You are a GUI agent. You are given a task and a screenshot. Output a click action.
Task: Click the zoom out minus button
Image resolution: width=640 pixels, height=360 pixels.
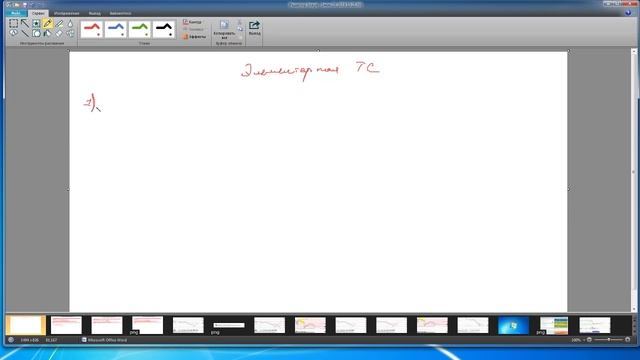pyautogui.click(x=589, y=340)
